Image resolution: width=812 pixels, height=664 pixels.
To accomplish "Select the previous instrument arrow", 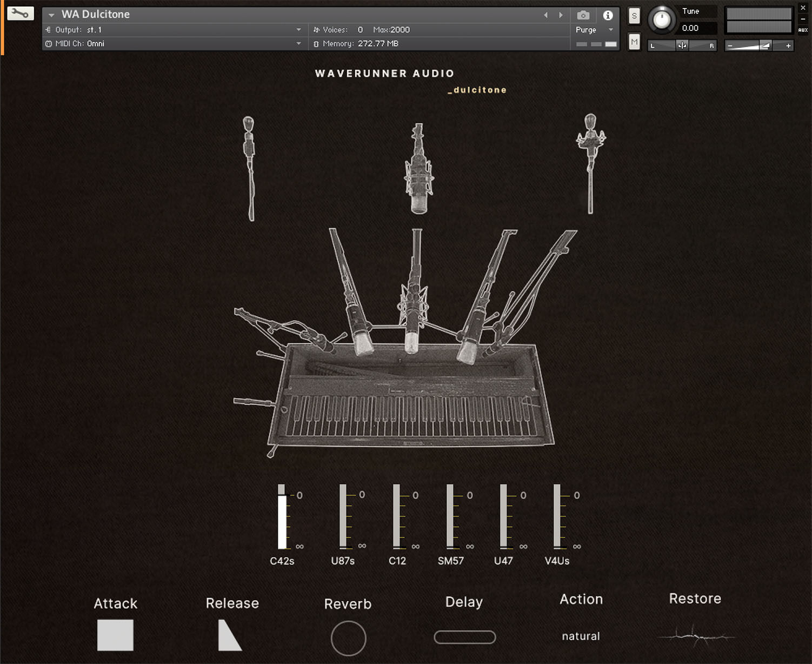I will click(545, 15).
